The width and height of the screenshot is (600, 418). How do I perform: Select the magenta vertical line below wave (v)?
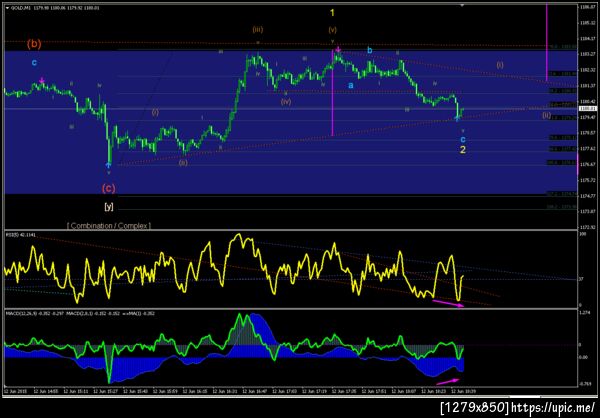click(332, 92)
